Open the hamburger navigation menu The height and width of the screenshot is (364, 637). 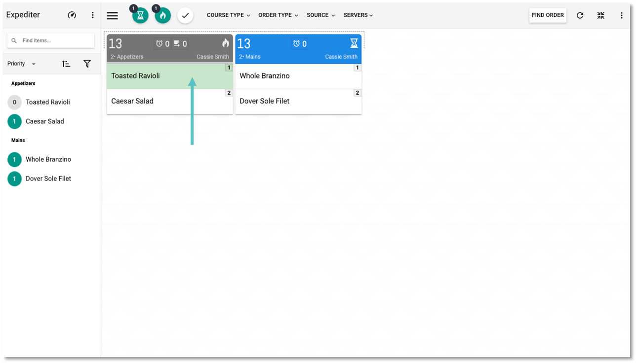tap(113, 16)
